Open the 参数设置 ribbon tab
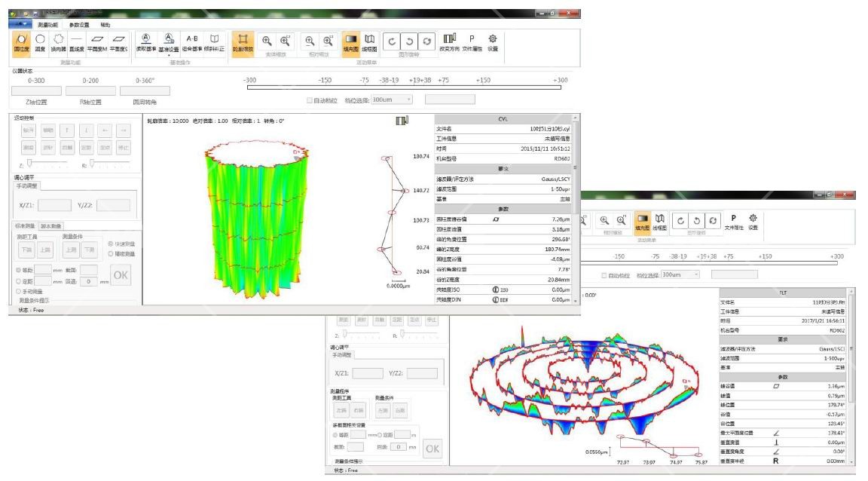Image resolution: width=868 pixels, height=481 pixels. (79, 25)
